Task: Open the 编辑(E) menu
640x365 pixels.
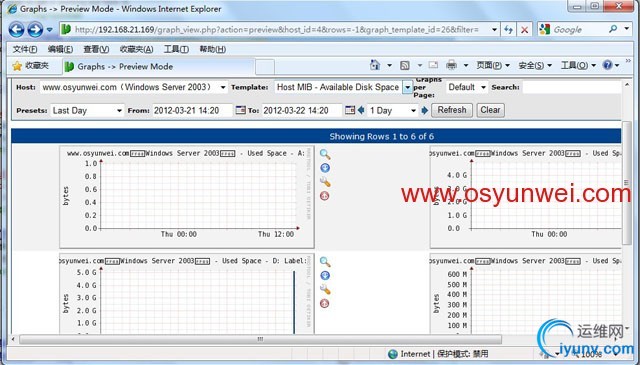Action: [x=60, y=49]
